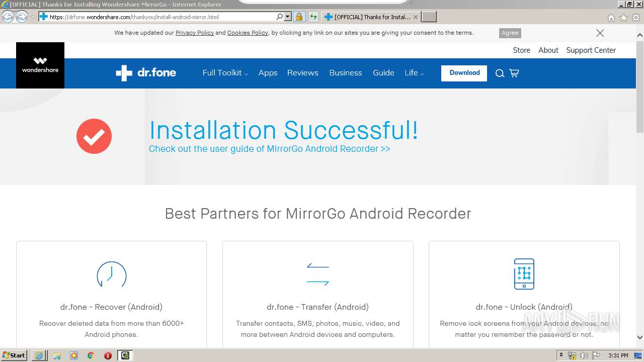
Task: Open the security lock report icon
Action: (x=299, y=17)
